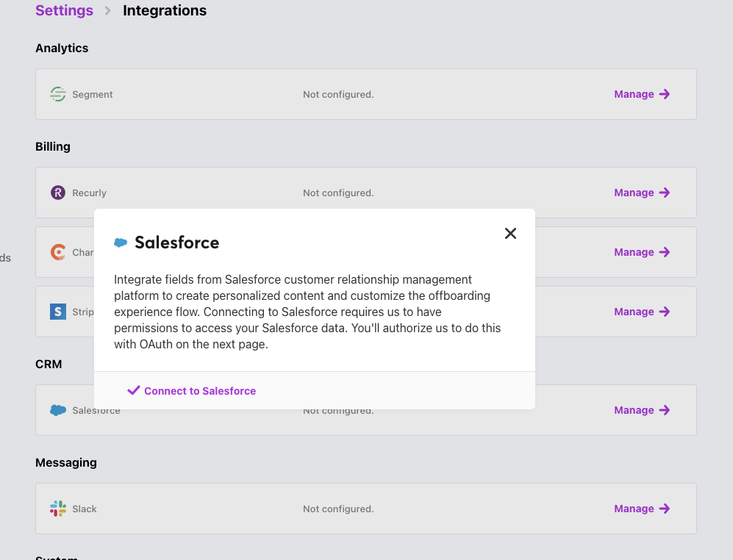Screen dimensions: 733x560
Task: Click the arrow icon next to Segment's Manage link
Action: [x=665, y=94]
